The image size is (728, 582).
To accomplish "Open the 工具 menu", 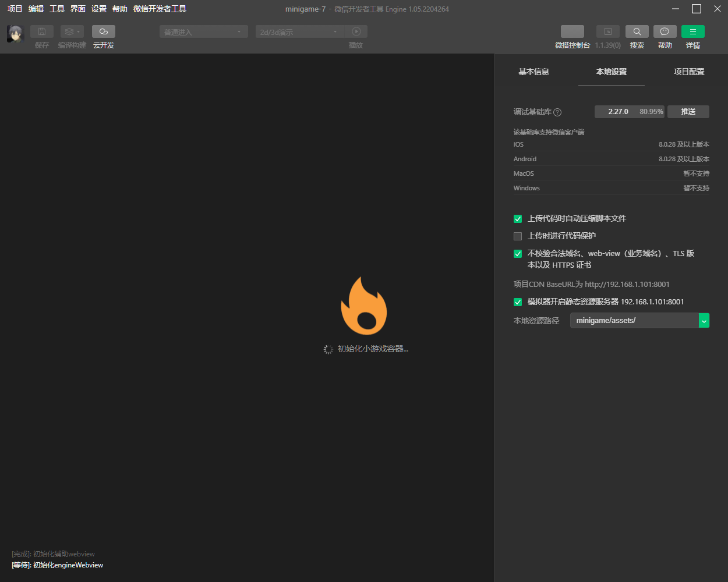I will [57, 9].
